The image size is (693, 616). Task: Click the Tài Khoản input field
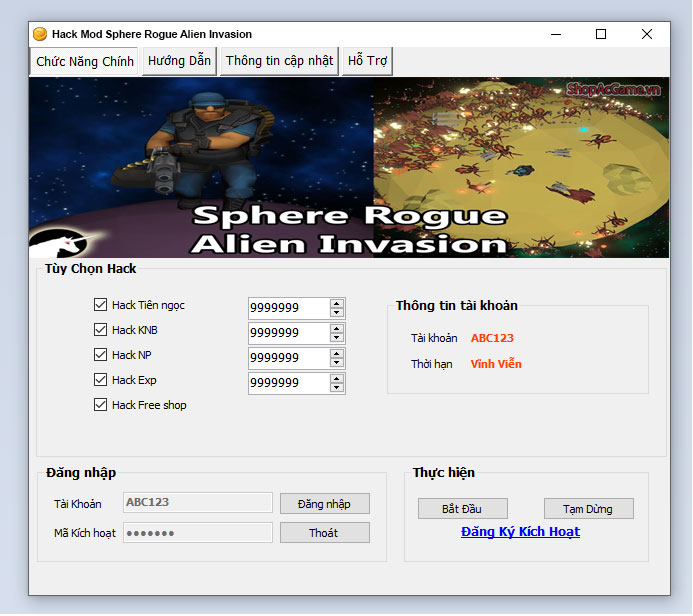(198, 502)
